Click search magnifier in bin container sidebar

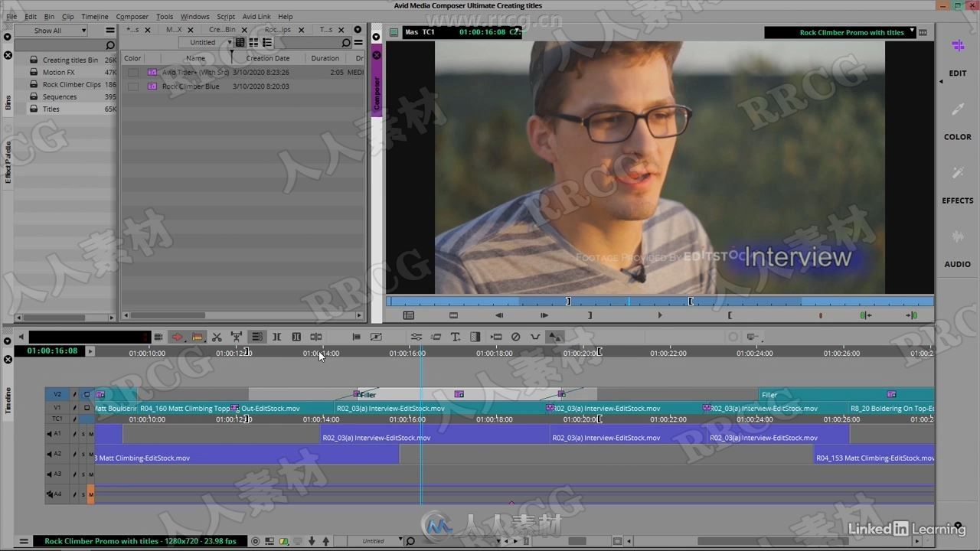click(x=110, y=44)
